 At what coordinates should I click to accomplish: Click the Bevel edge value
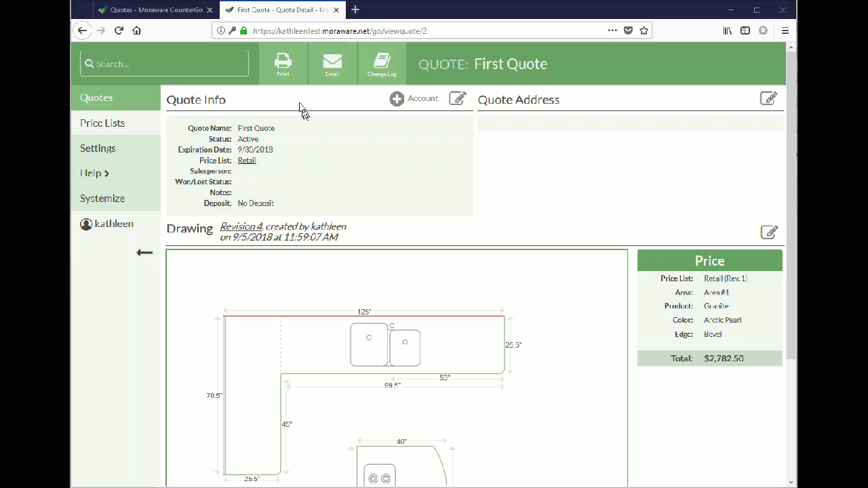tap(713, 334)
